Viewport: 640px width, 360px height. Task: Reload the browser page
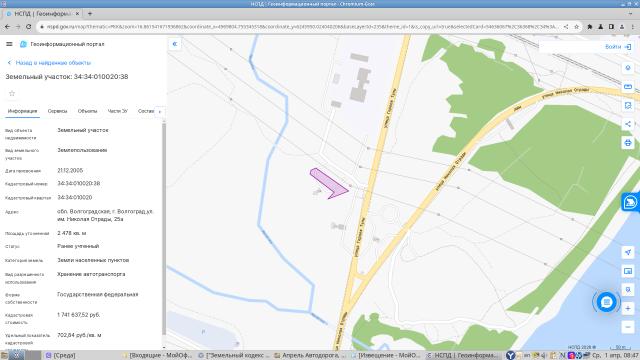[29, 27]
